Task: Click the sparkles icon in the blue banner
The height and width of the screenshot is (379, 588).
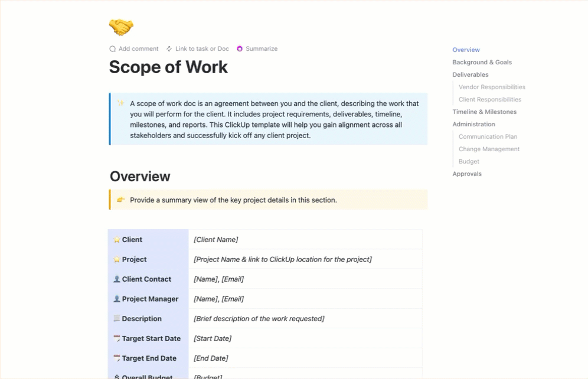Action: (120, 103)
